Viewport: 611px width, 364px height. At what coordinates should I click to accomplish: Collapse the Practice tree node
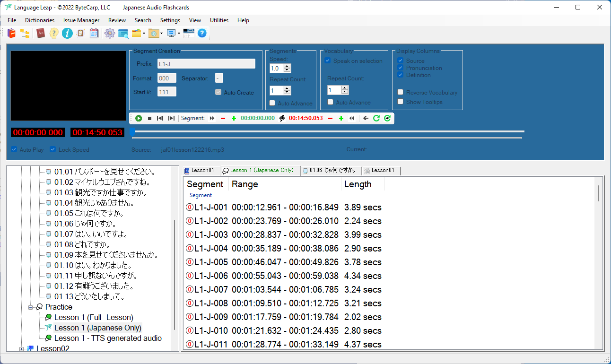coord(30,307)
